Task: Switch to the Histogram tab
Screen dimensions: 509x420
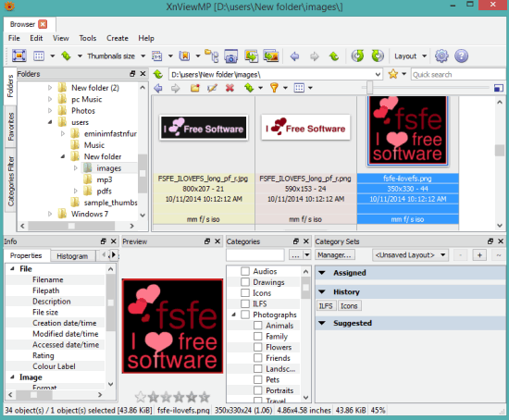Action: click(x=72, y=255)
